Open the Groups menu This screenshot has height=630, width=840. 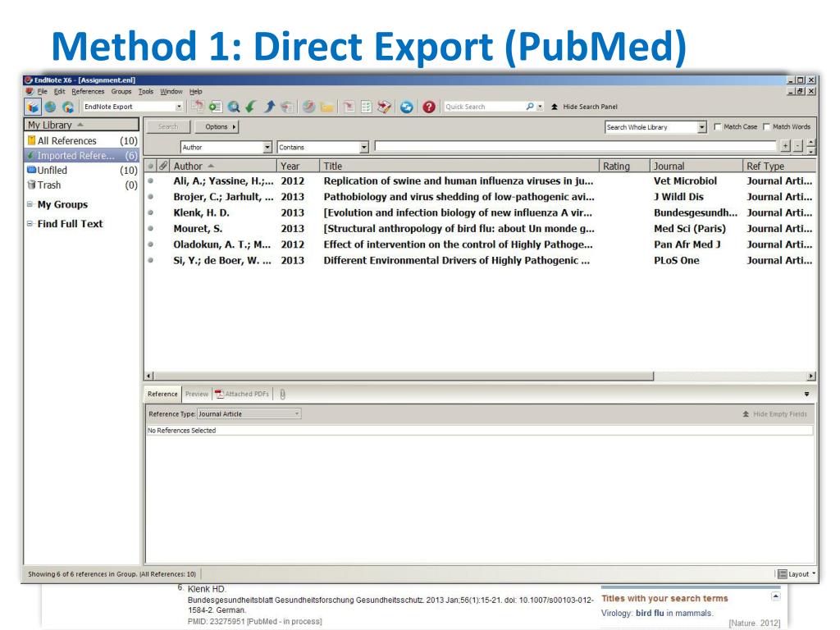[121, 92]
